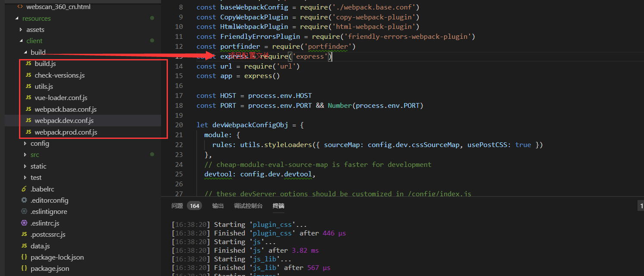The height and width of the screenshot is (276, 644).
Task: Open webpack.prod.conf.js file
Action: pyautogui.click(x=66, y=132)
